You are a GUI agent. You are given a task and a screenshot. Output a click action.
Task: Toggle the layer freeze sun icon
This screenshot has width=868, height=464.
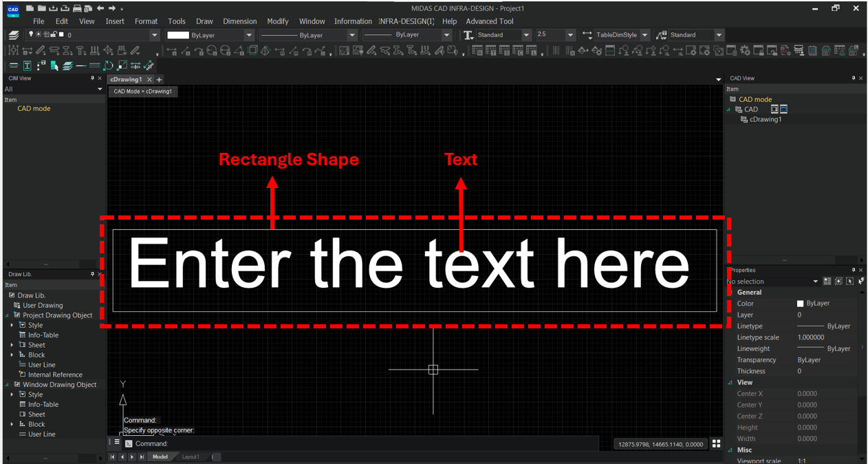(38, 34)
